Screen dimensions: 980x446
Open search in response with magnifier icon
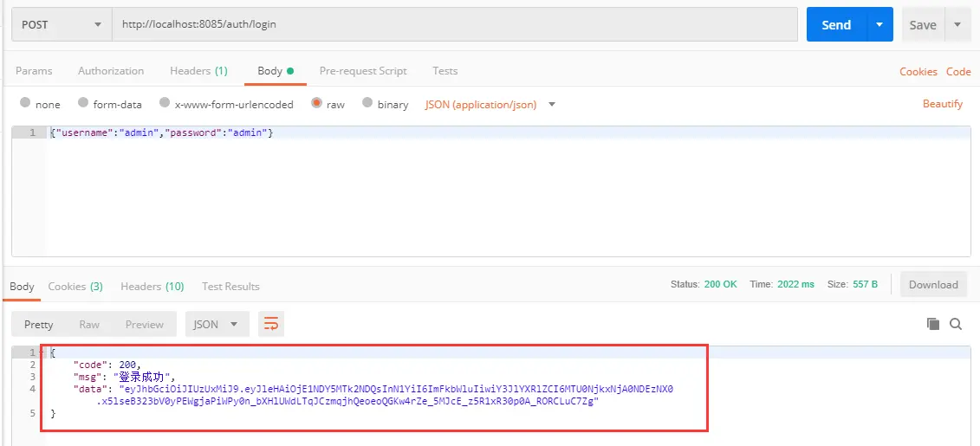coord(956,324)
